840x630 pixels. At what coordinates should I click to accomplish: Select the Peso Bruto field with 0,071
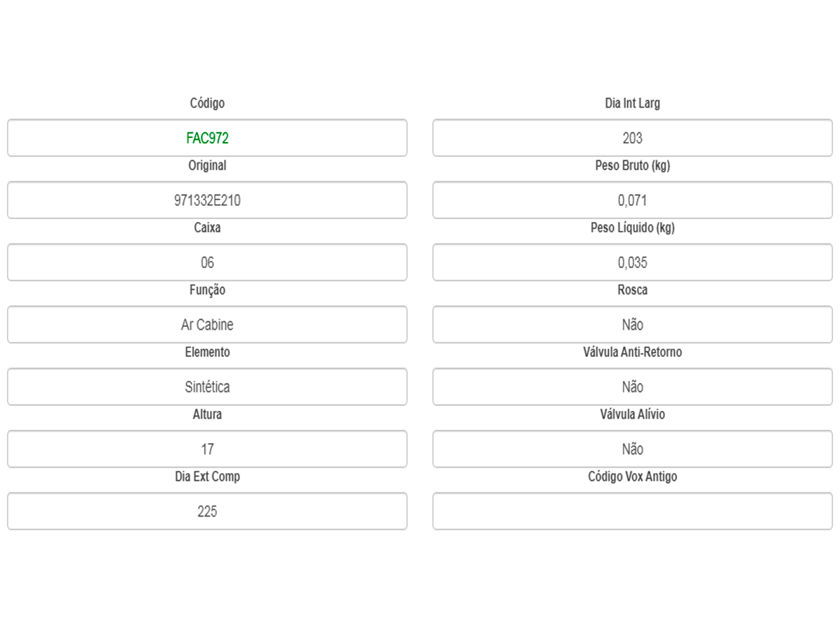point(632,200)
